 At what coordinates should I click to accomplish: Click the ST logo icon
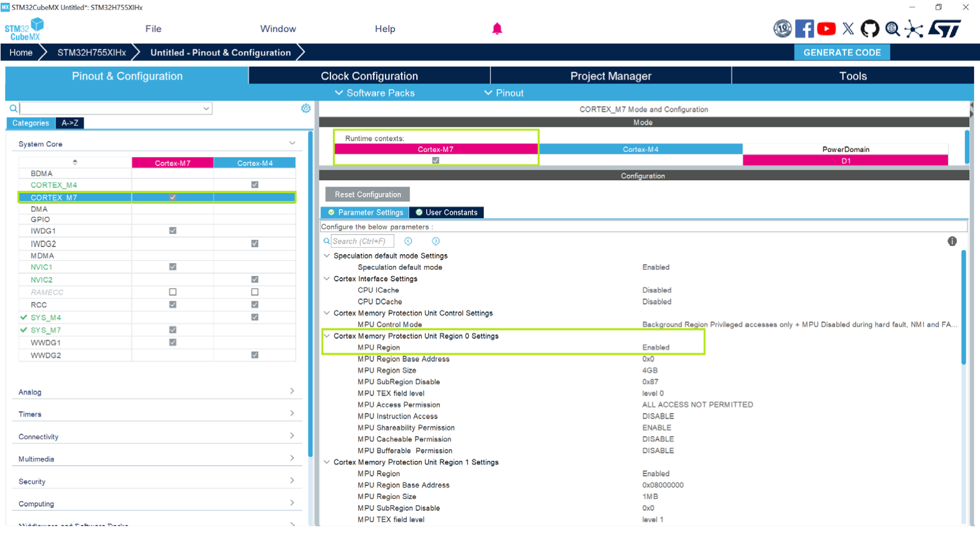(x=944, y=28)
